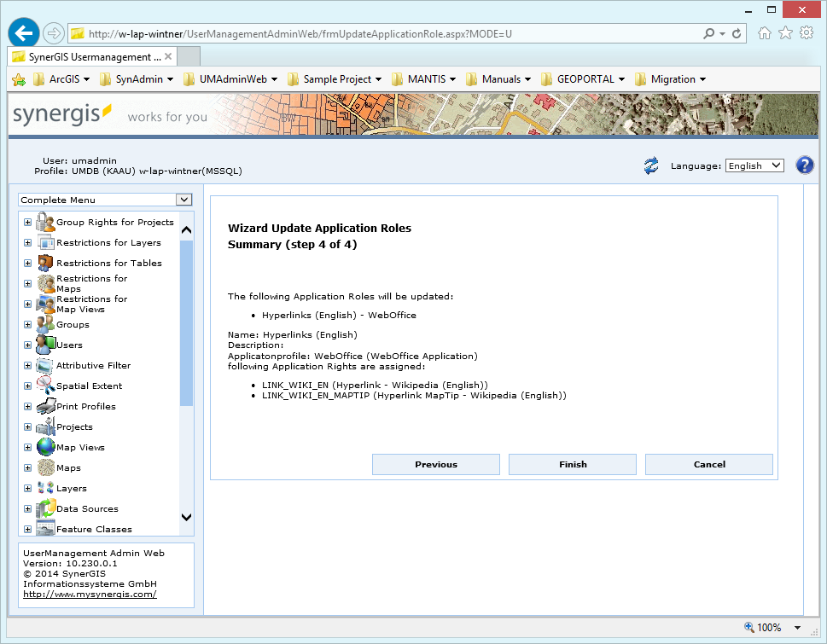
Task: Click the Attributive Filter icon
Action: (x=45, y=365)
